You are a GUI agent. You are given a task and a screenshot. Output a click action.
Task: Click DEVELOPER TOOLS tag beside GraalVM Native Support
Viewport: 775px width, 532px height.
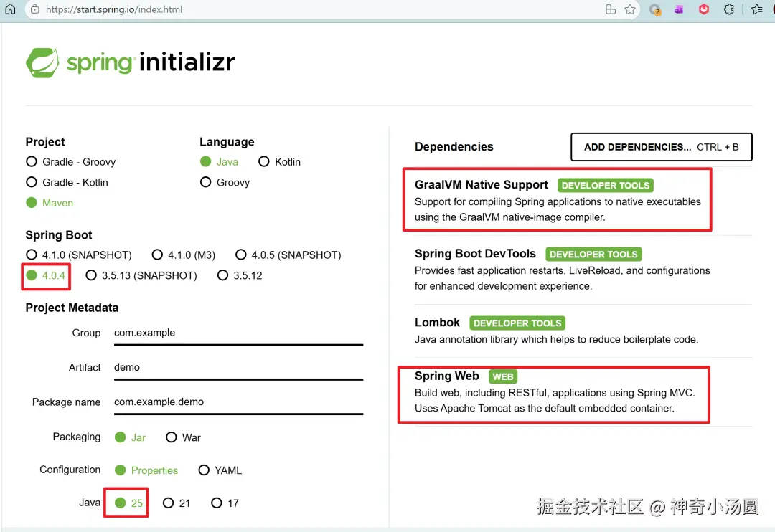pyautogui.click(x=606, y=185)
